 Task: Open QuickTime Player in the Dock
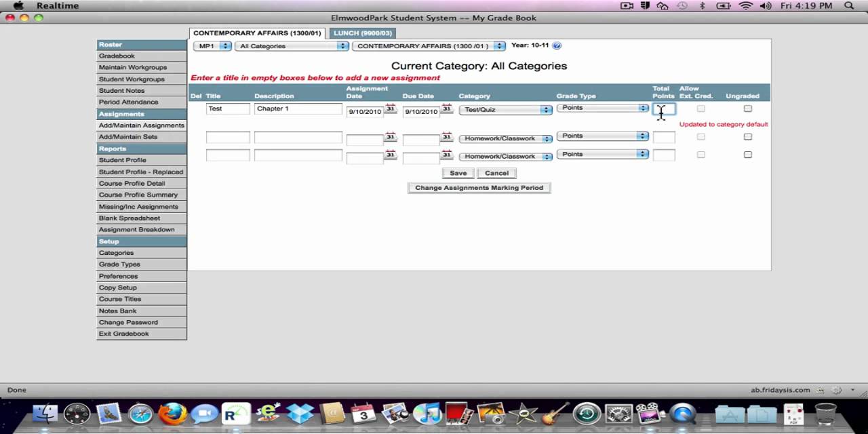(683, 413)
